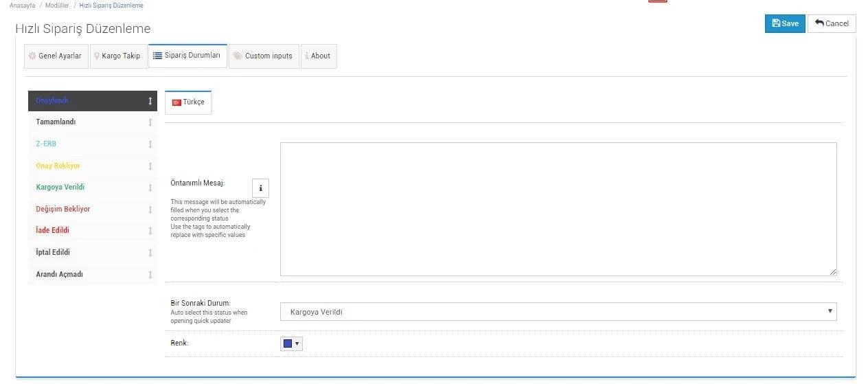Click the reorder icon on İade Edildi row
Viewport: 868px width, 384px height.
[x=150, y=231]
